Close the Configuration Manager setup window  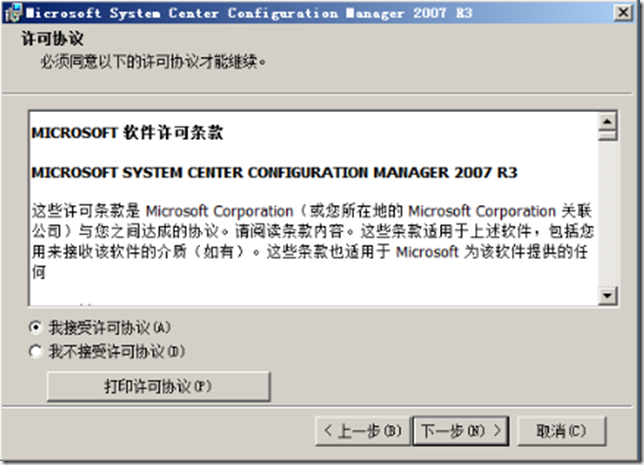click(623, 13)
